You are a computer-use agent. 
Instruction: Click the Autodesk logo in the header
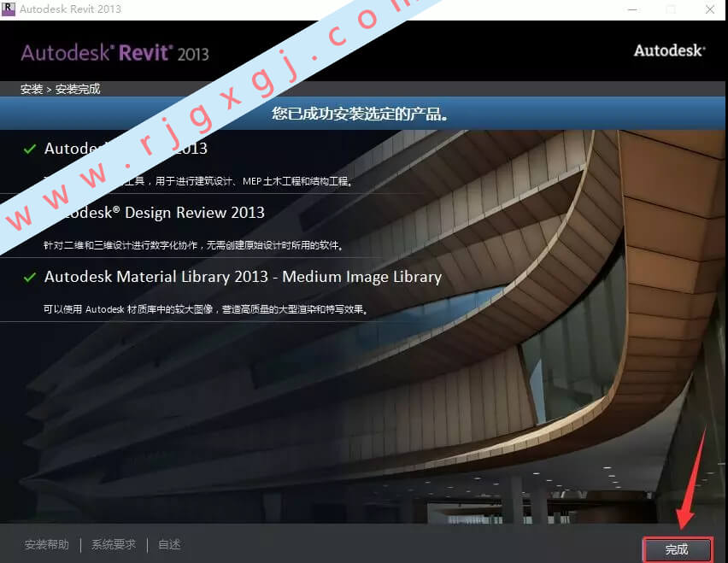tap(670, 50)
